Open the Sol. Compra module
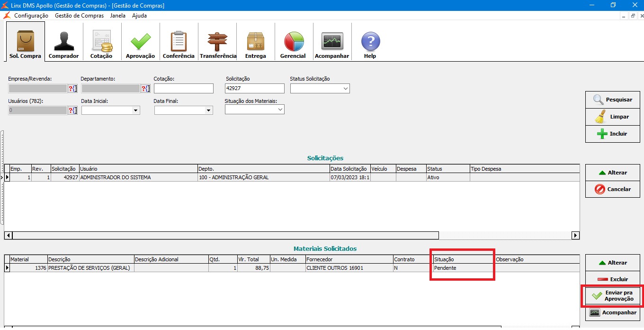The width and height of the screenshot is (644, 330). coord(25,42)
